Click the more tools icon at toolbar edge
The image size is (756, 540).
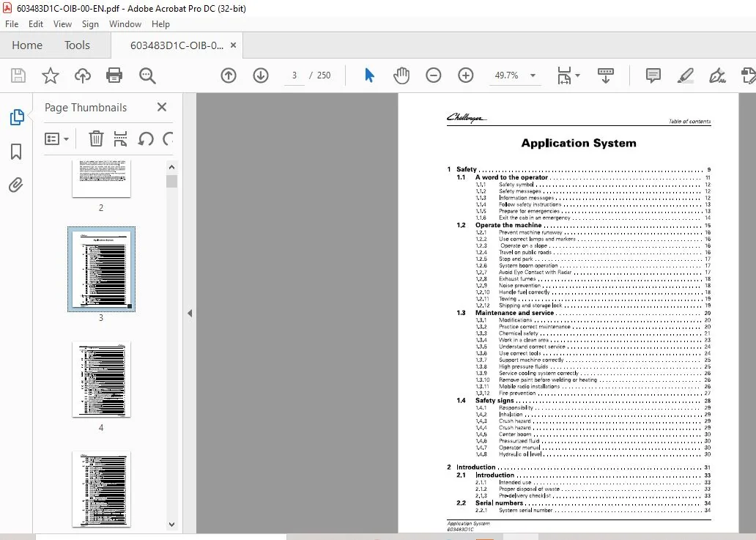click(748, 75)
